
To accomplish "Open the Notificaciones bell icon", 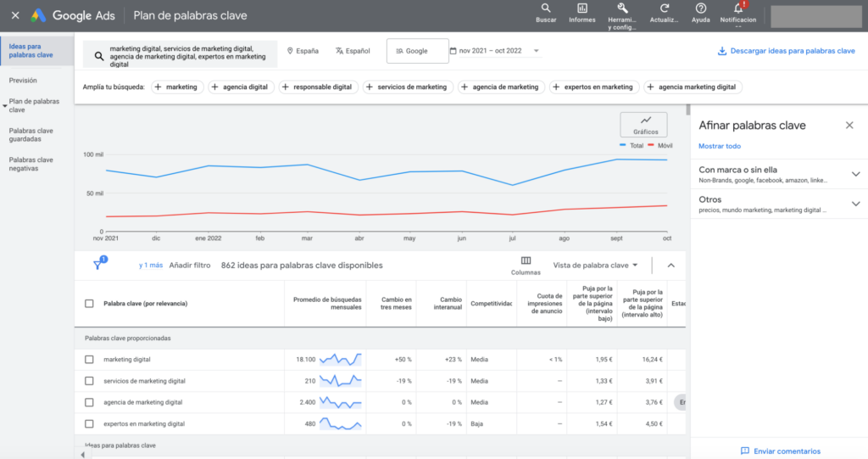I will (738, 14).
